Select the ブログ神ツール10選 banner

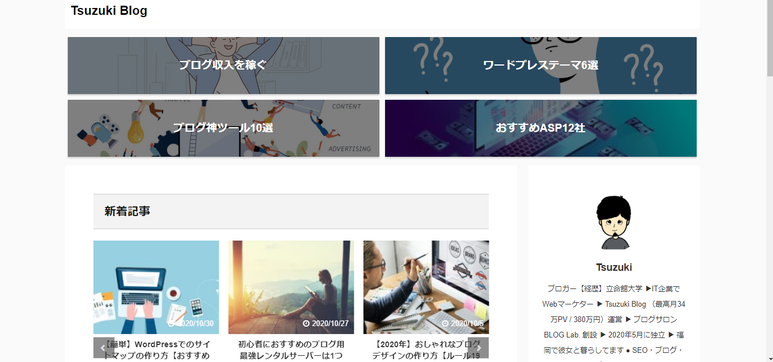(223, 128)
